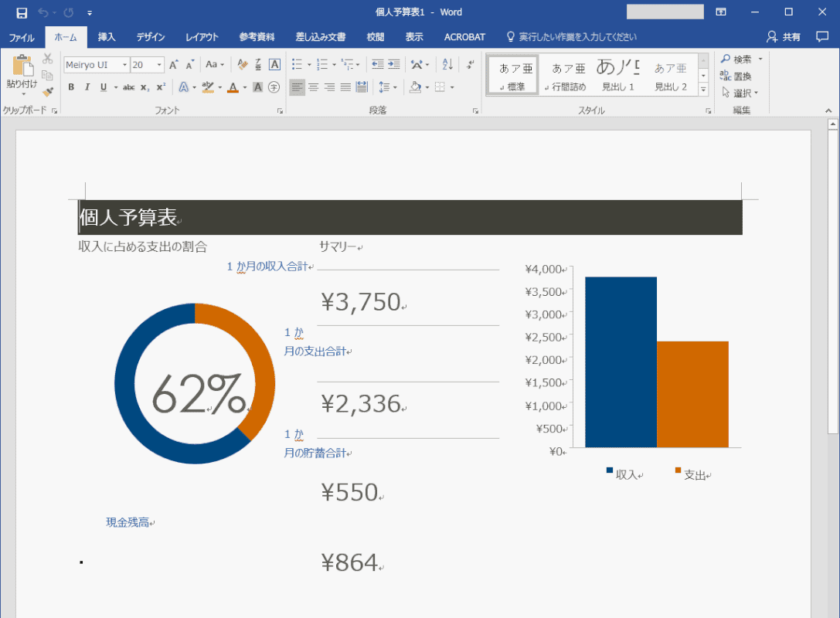Screen dimensions: 840x618
Task: Open the Change Case Aa dropdown
Action: coord(215,65)
